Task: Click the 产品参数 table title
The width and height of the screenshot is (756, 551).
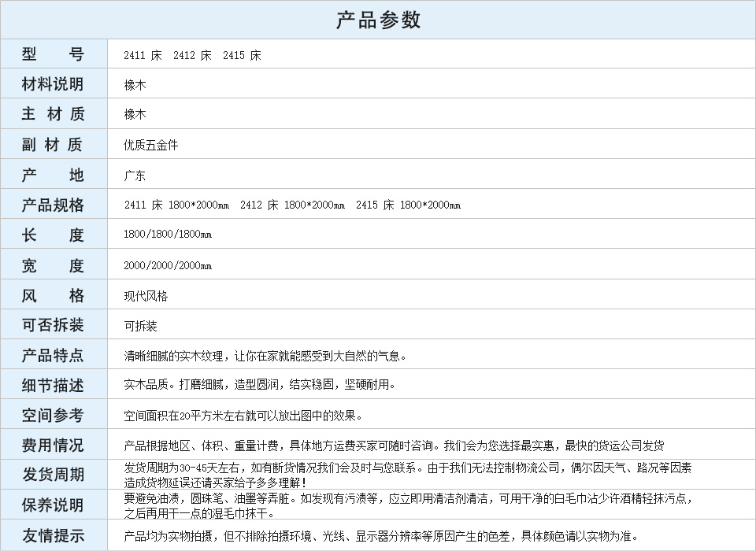Action: [378, 20]
